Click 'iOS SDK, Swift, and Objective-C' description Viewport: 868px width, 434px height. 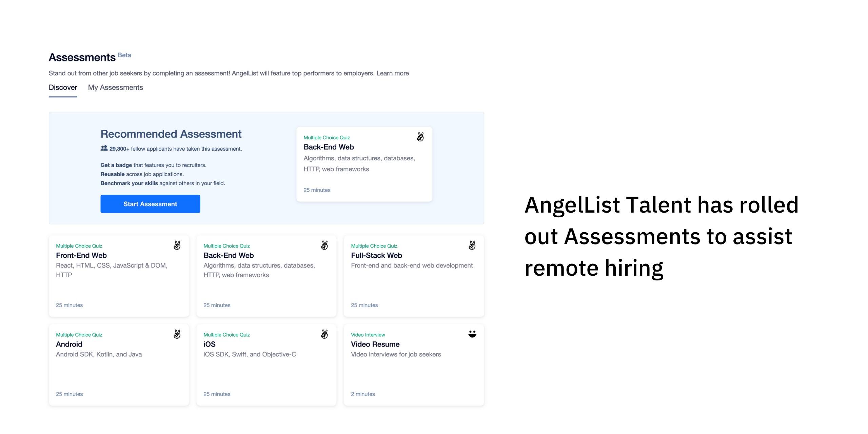[x=250, y=354]
